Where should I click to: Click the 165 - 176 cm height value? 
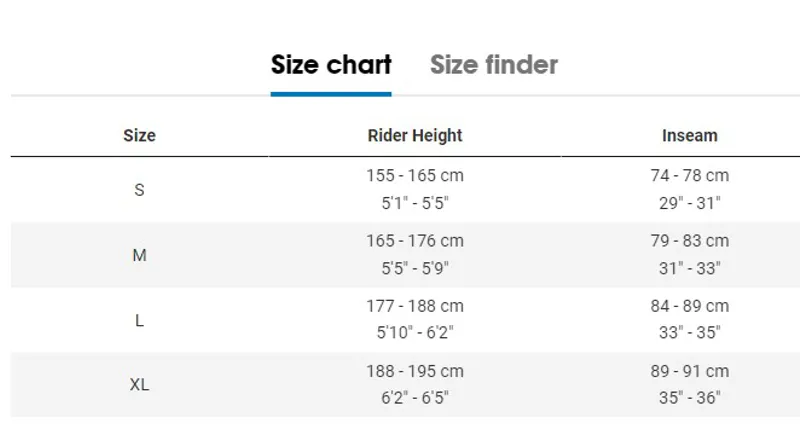click(x=415, y=241)
